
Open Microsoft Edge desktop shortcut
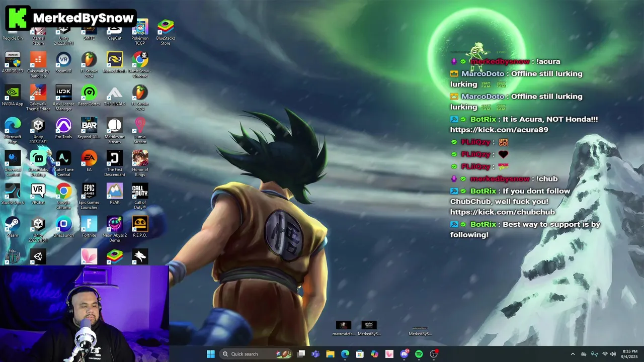pos(13,131)
